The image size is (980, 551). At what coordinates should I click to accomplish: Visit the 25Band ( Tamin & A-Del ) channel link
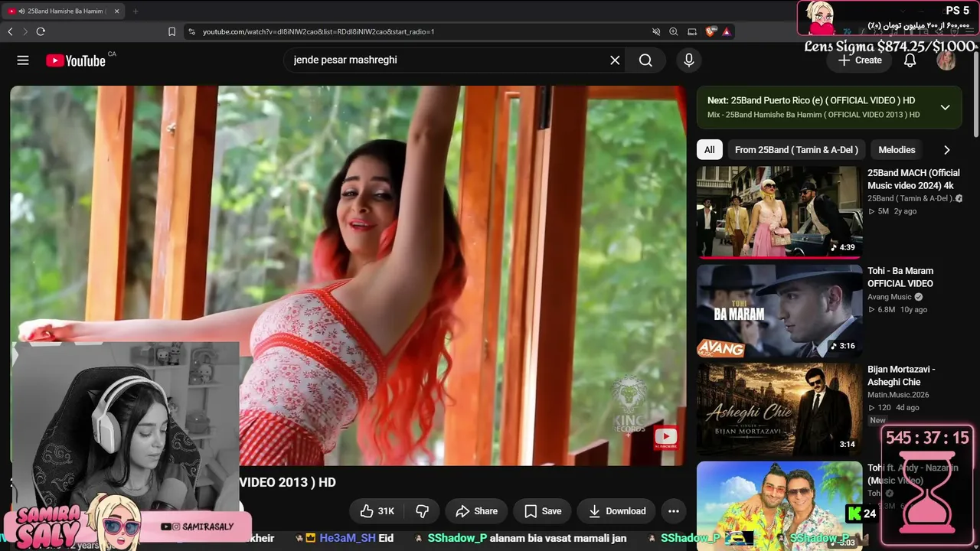[910, 198]
